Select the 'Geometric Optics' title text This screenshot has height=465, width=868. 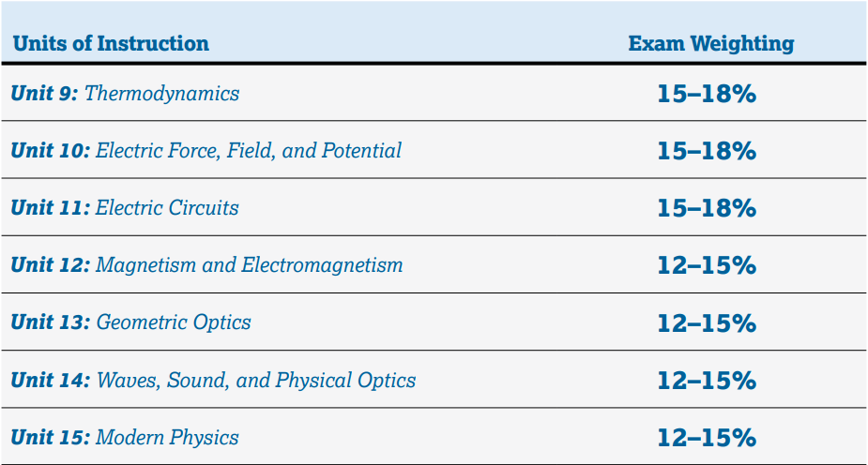174,322
